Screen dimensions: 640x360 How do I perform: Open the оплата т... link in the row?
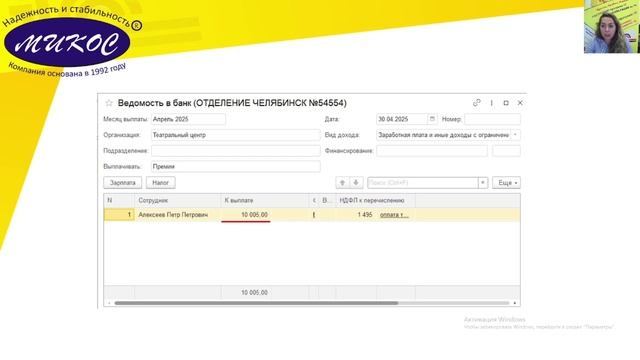[x=394, y=215]
